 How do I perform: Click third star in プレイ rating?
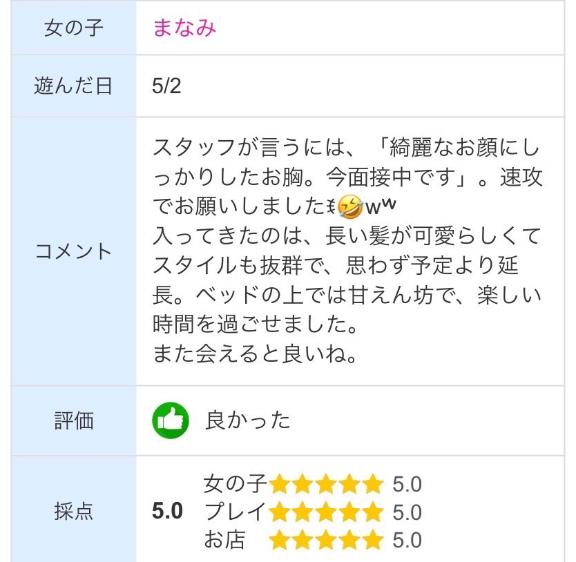(326, 512)
